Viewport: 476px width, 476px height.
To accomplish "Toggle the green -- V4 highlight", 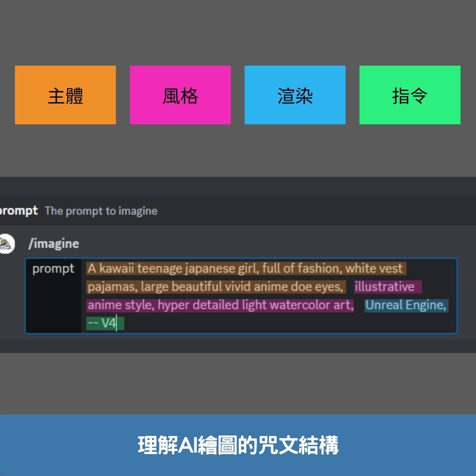I will point(104,323).
